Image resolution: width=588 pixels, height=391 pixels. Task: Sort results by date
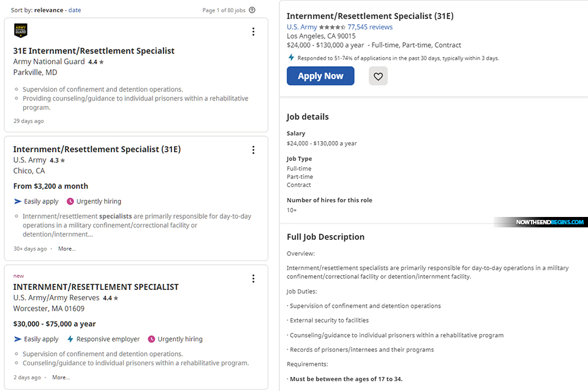74,10
